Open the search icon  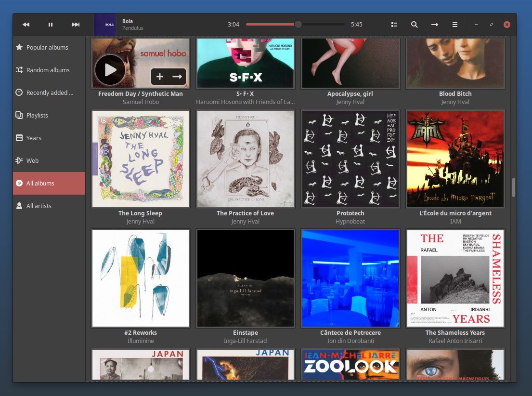414,25
